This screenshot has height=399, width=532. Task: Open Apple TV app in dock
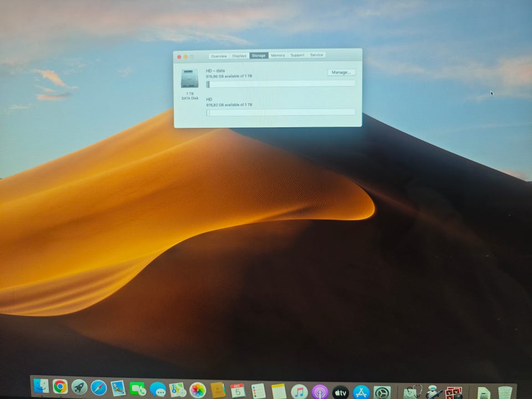341,392
